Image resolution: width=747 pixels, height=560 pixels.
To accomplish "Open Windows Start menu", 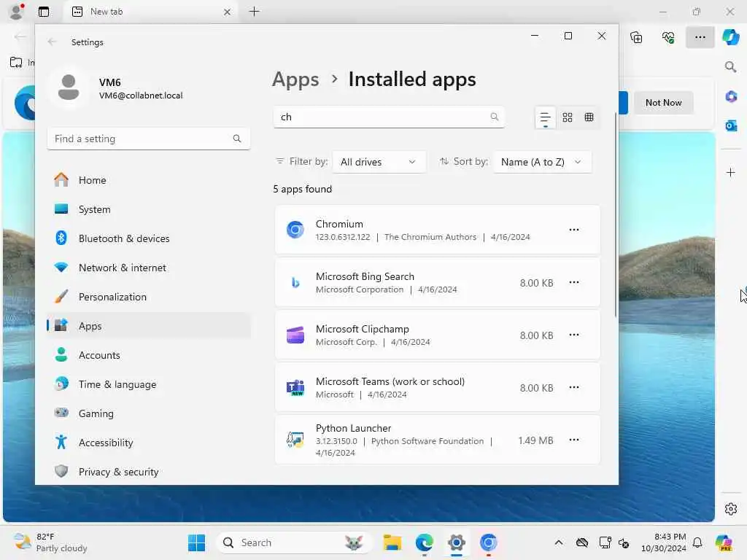I will point(196,542).
